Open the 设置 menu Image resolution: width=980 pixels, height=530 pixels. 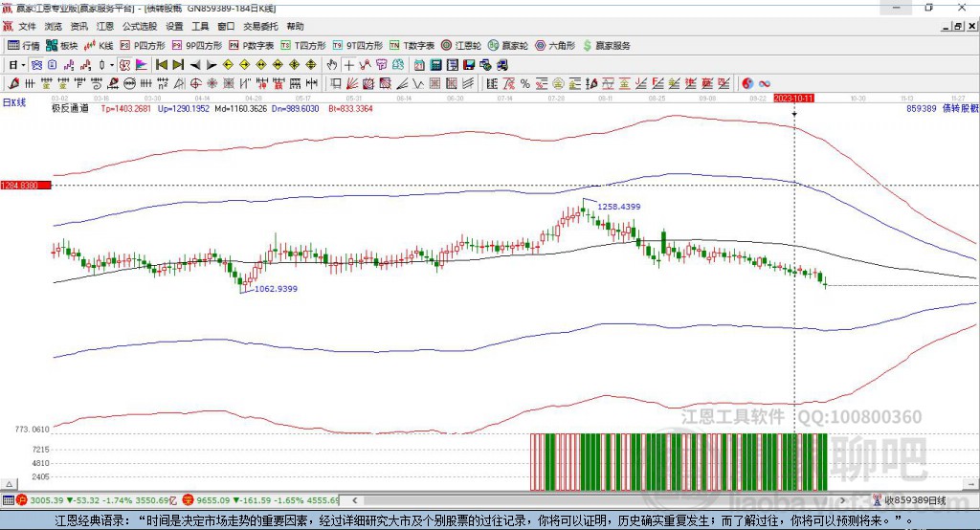click(x=174, y=26)
